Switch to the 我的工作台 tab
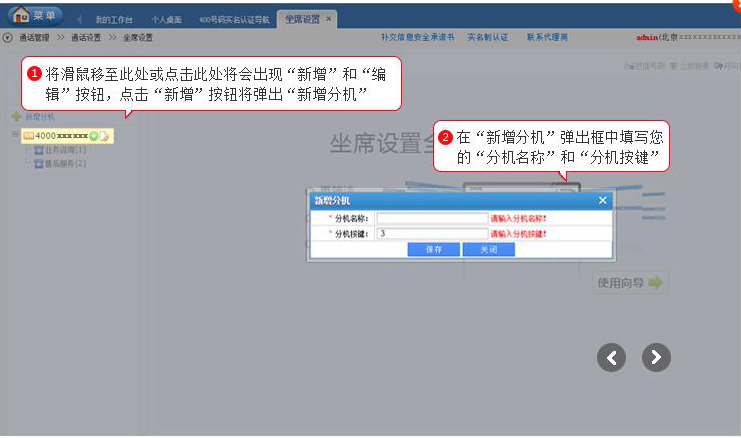741x438 pixels. click(115, 19)
